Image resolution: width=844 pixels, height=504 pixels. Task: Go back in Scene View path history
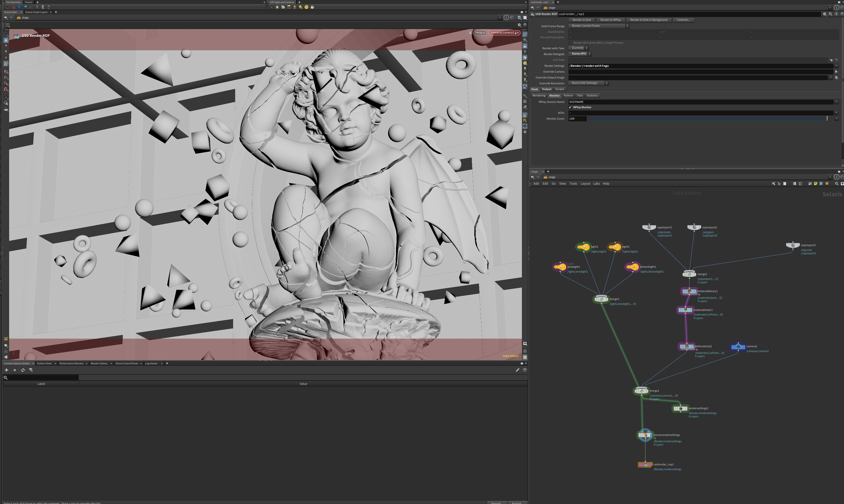point(5,18)
